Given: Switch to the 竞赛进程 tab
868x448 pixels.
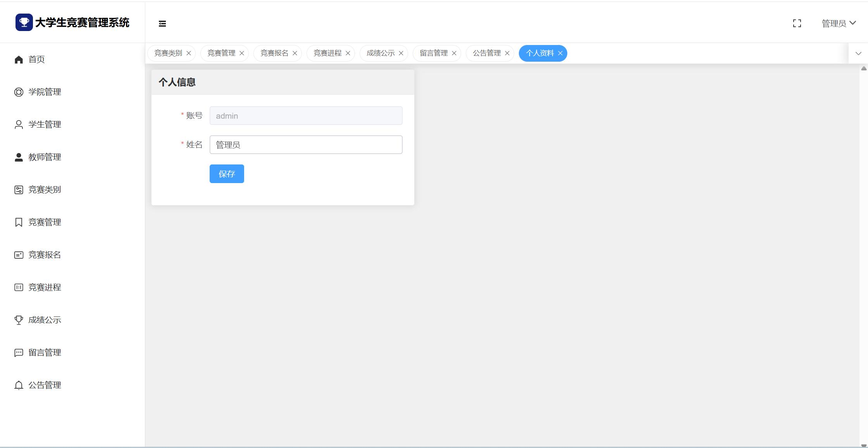Looking at the screenshot, I should click(327, 53).
